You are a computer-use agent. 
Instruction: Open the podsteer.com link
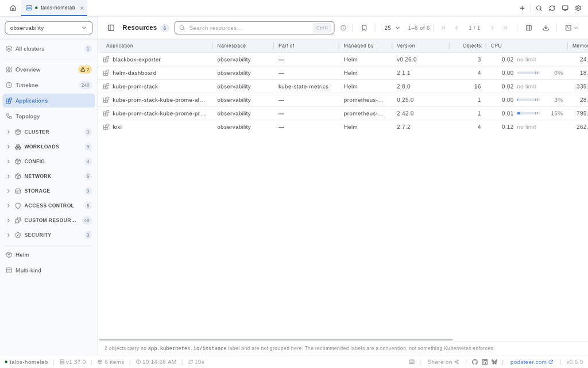531,362
